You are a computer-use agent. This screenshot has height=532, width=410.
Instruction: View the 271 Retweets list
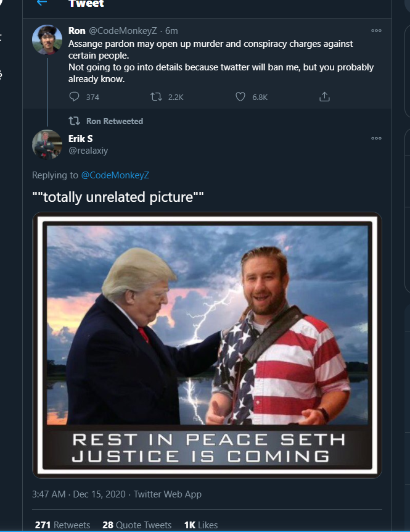pos(62,525)
